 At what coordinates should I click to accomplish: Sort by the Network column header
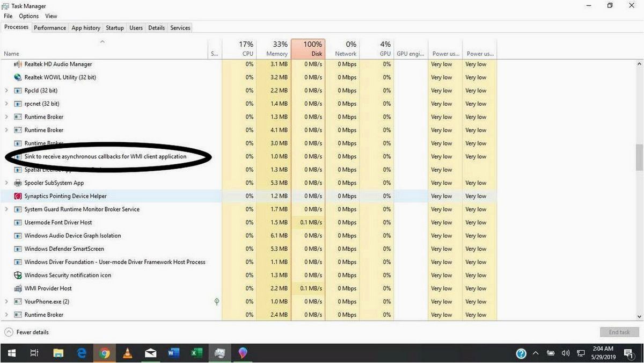[342, 48]
